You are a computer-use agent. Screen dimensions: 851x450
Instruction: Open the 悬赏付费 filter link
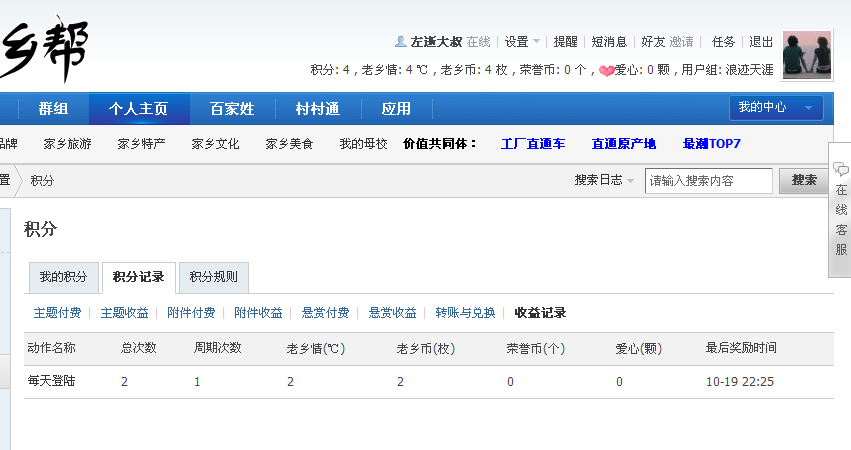coord(325,313)
